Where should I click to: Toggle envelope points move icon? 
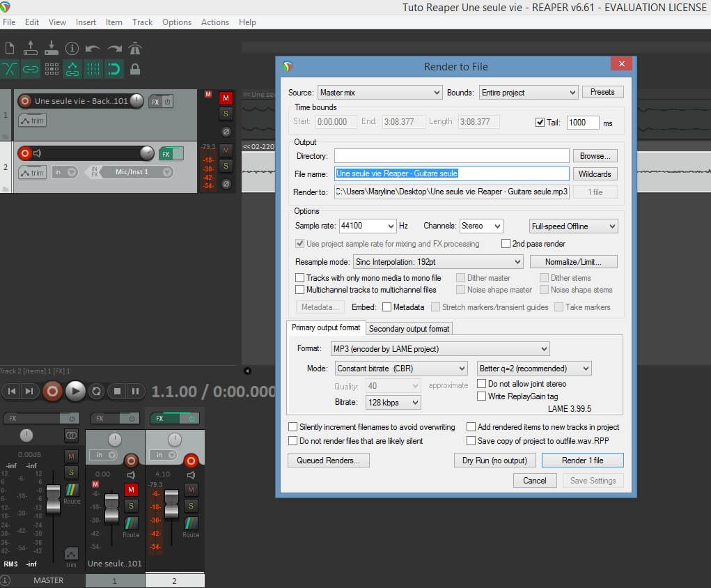tap(72, 69)
